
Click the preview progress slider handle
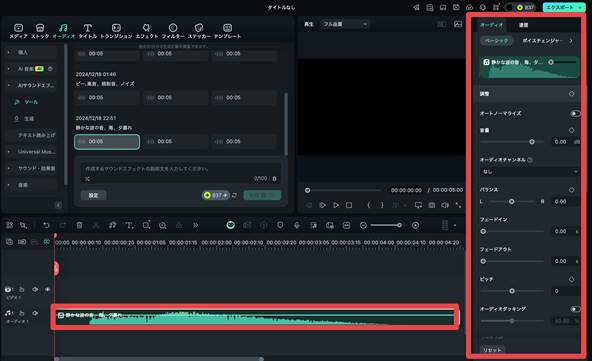[308, 190]
